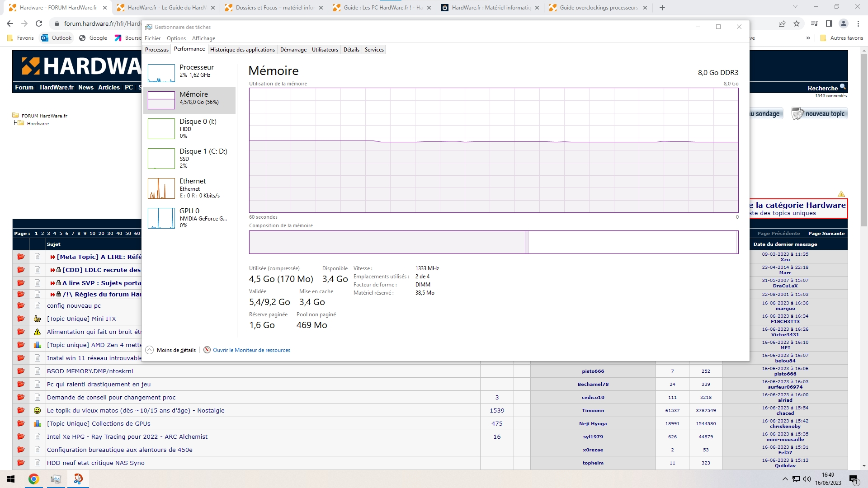
Task: Select GPU 0 NVIDIA GeForce entry
Action: coord(190,218)
